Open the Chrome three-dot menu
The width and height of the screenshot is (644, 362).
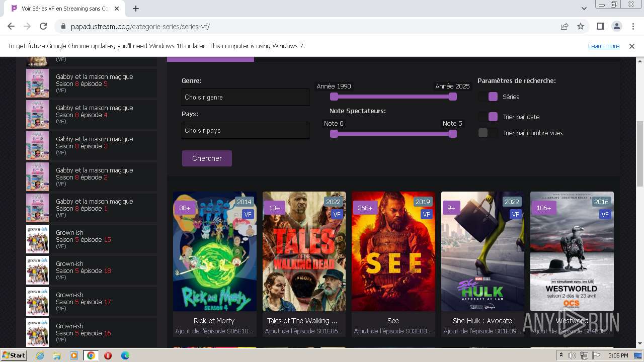[632, 26]
